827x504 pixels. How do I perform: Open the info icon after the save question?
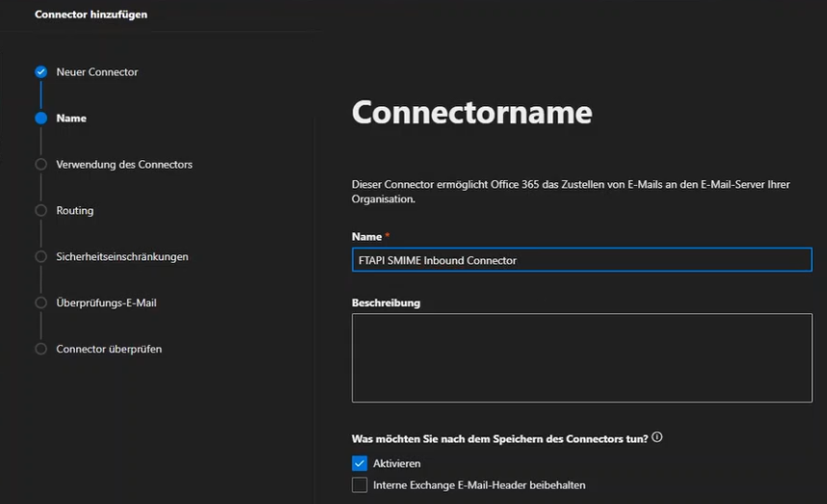tap(657, 438)
